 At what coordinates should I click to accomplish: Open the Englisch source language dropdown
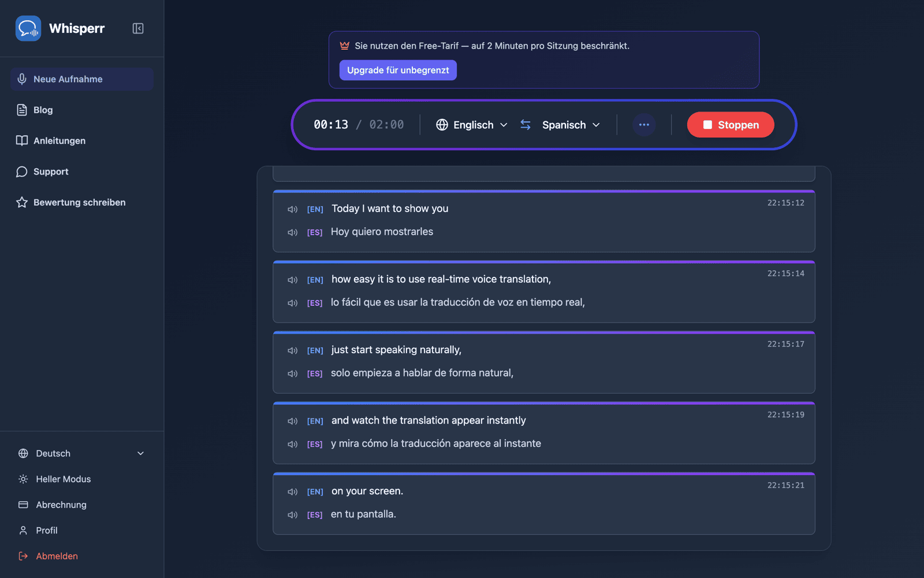click(472, 125)
